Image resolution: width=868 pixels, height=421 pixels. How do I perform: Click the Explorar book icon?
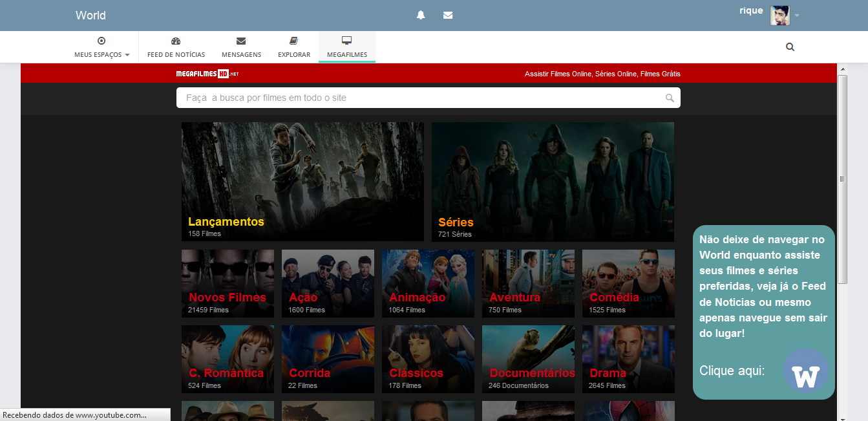click(x=294, y=40)
